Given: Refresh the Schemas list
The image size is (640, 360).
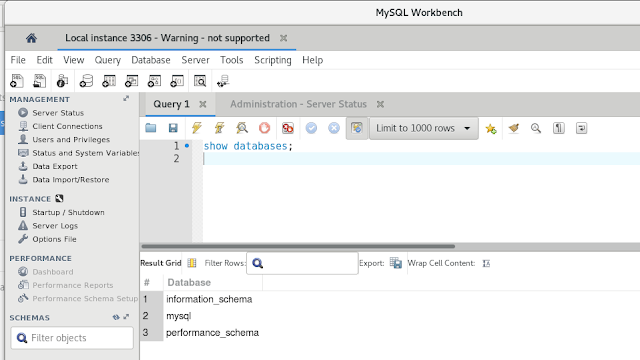Looking at the screenshot, I should (116, 317).
